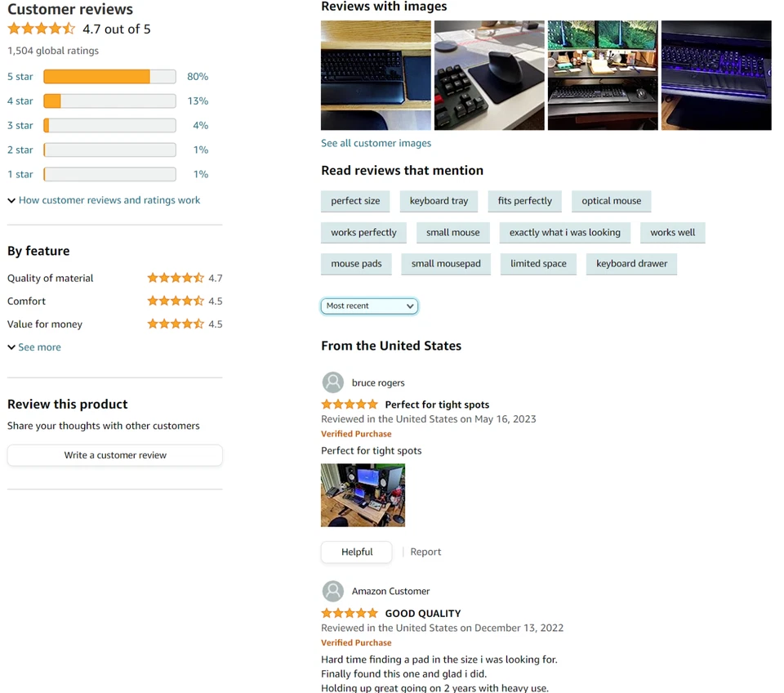Expand See more features
Viewport: 784px width, 693px height.
click(x=34, y=347)
